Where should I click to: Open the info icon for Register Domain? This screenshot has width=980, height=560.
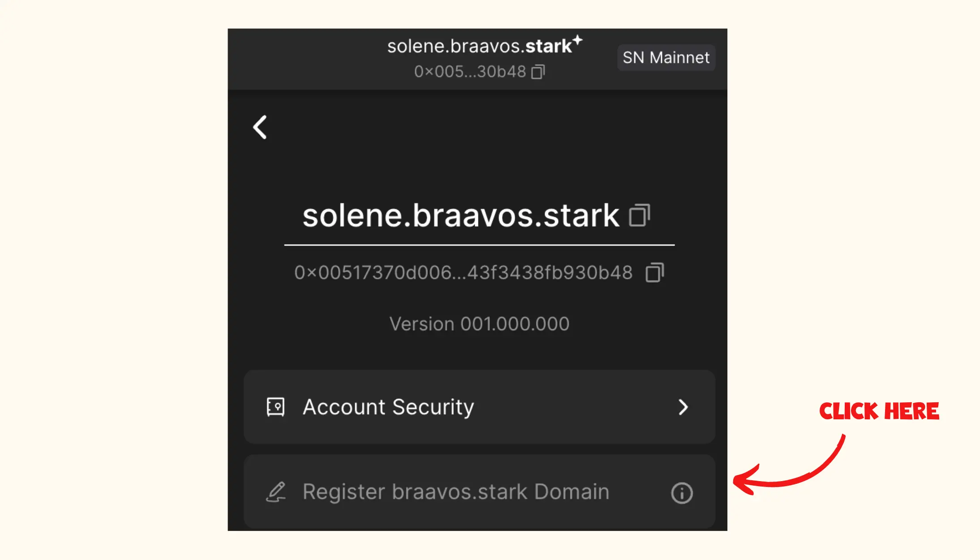(682, 493)
